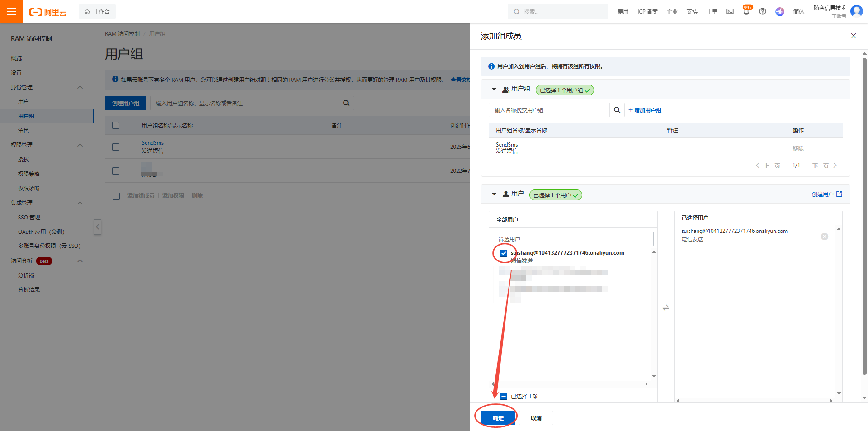
Task: Focus the 筛选用户 filter field
Action: [x=573, y=239]
